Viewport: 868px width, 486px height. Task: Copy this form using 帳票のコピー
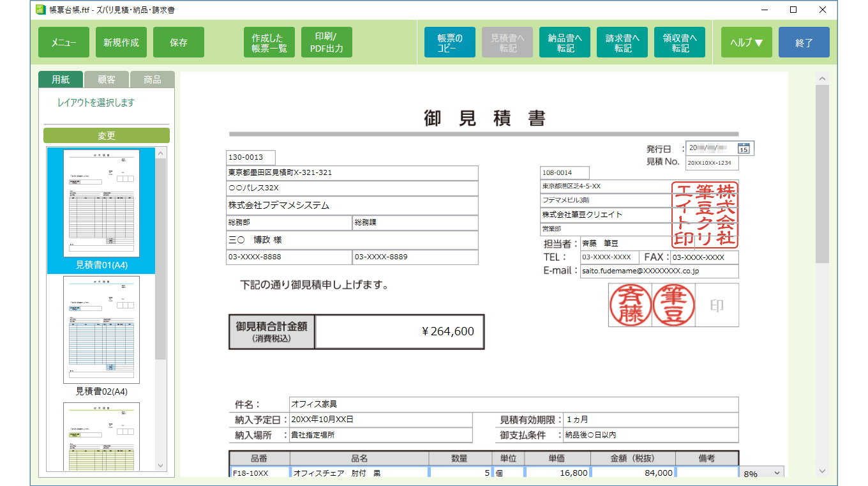pos(449,42)
